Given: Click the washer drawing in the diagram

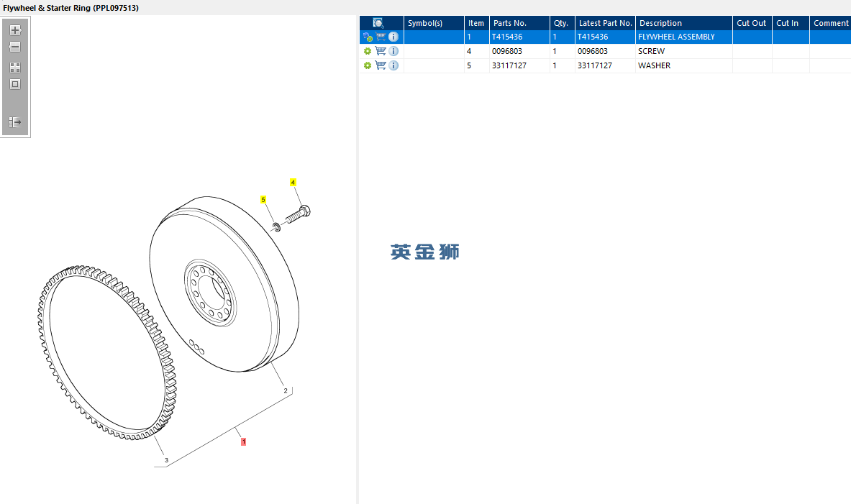Looking at the screenshot, I should point(276,226).
